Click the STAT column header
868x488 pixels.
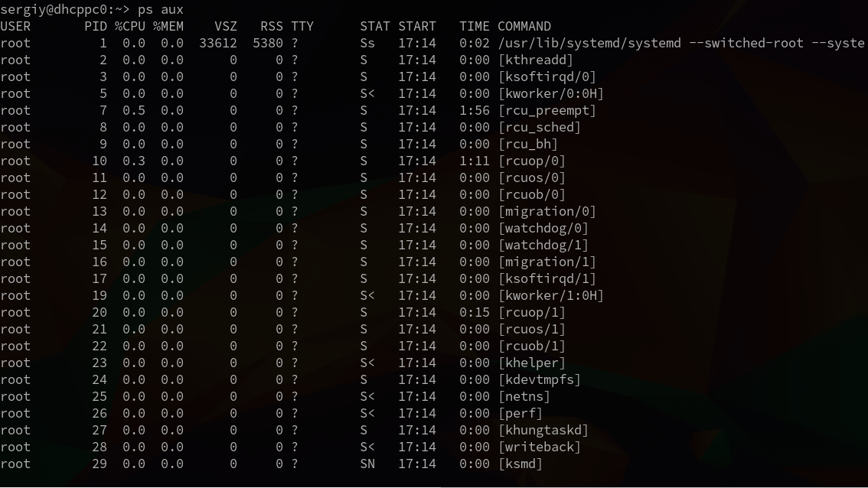(x=375, y=26)
